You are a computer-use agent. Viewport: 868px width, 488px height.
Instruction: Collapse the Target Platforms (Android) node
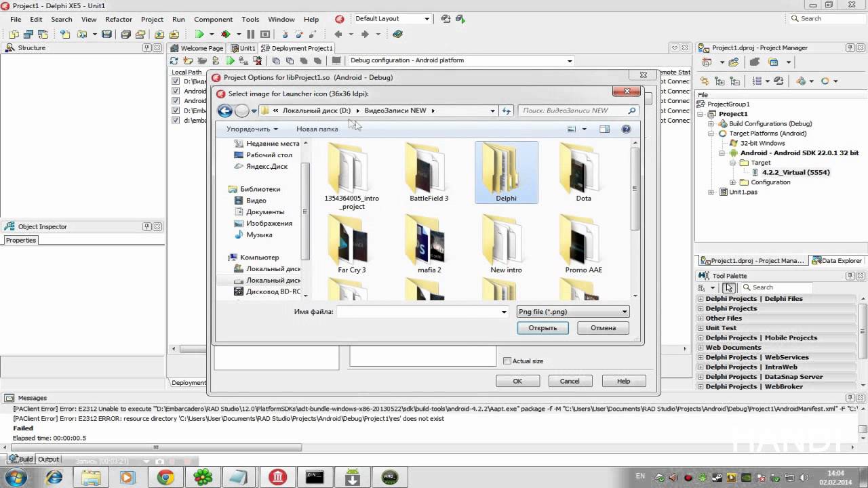[711, 134]
